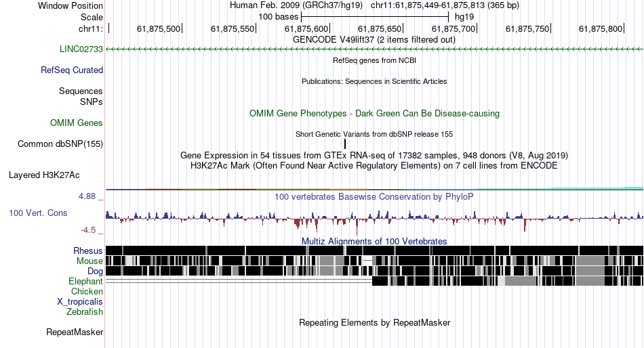This screenshot has width=644, height=348.
Task: Select the Common dbSNP(155) track label
Action: pos(60,144)
